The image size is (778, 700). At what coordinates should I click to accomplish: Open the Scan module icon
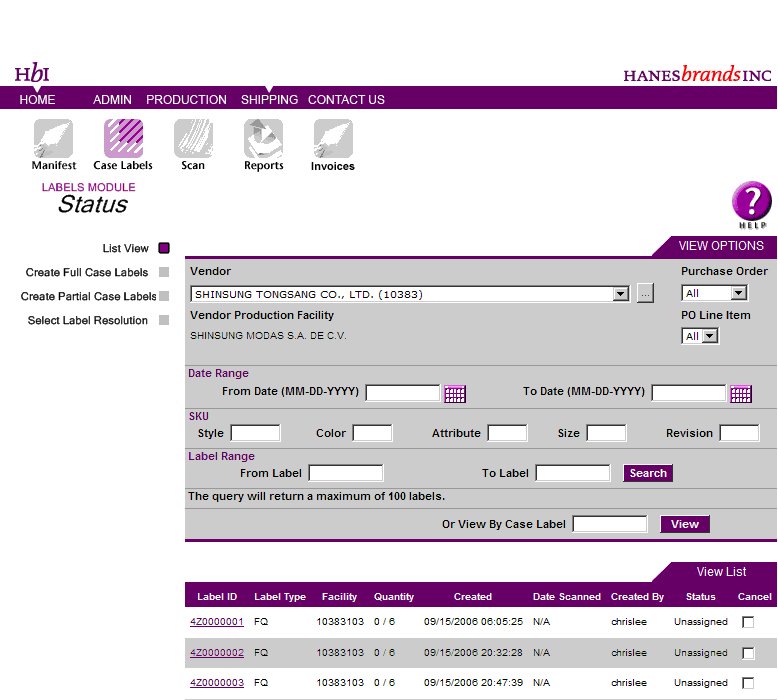tap(193, 139)
